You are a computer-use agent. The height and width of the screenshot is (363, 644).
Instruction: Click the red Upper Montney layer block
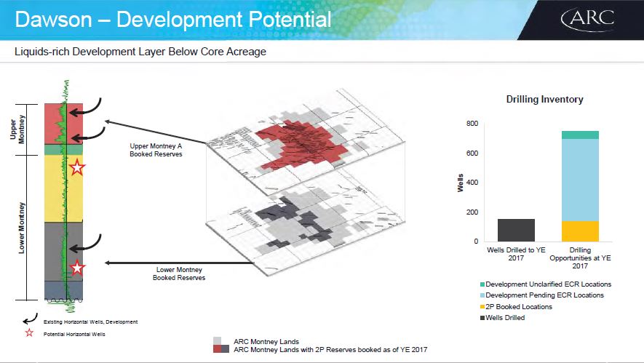coord(63,124)
